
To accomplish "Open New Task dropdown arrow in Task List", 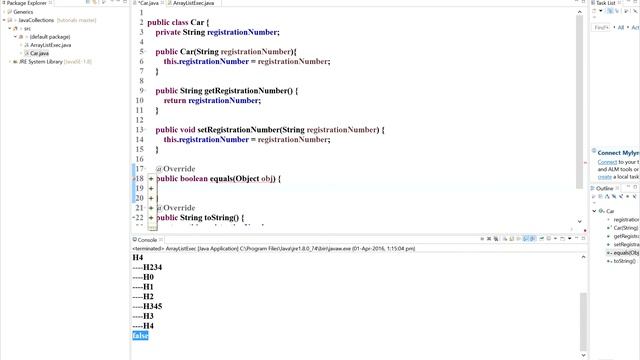I will 600,11.
